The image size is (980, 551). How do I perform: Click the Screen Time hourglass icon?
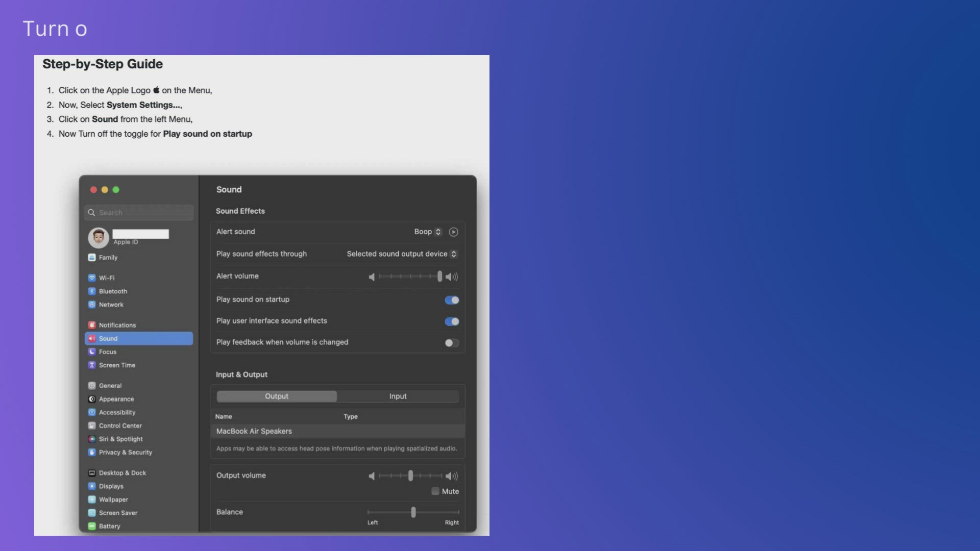[x=92, y=365]
